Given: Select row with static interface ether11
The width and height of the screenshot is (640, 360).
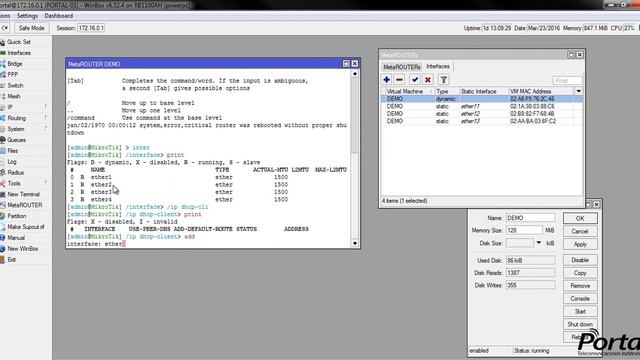Looking at the screenshot, I should click(482, 106).
